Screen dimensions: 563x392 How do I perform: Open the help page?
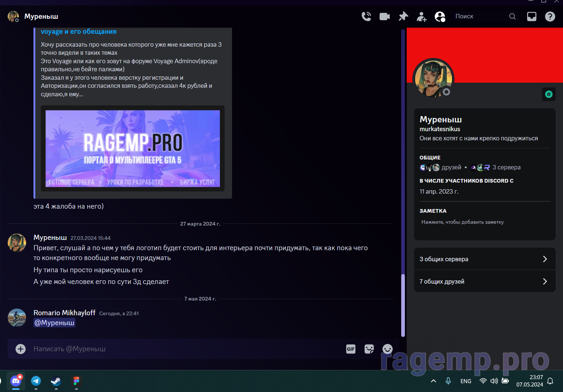(x=550, y=17)
